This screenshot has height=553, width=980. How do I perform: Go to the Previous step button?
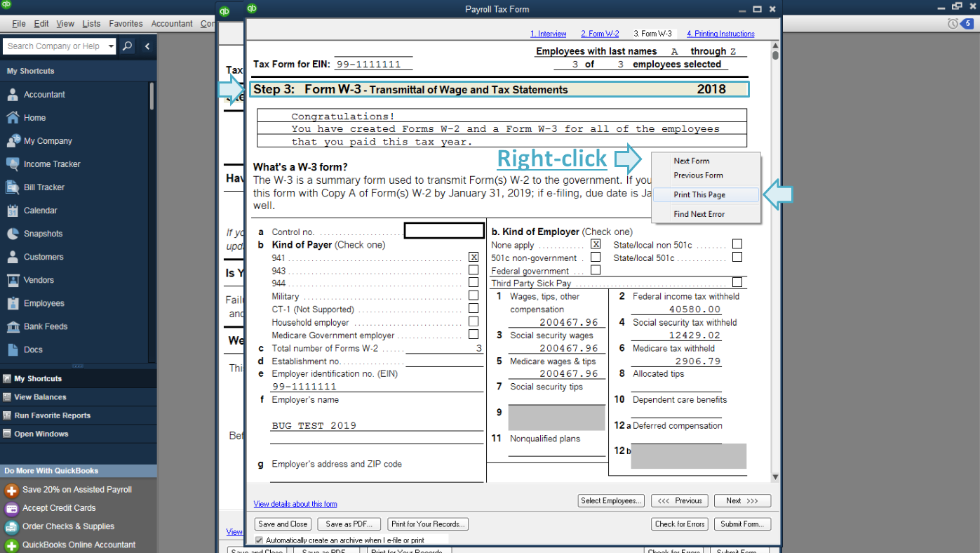[680, 500]
